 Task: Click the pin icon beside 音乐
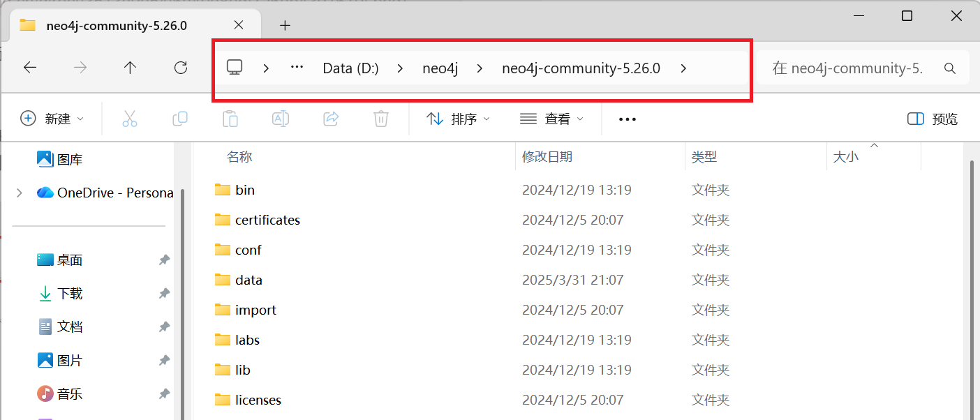(164, 394)
